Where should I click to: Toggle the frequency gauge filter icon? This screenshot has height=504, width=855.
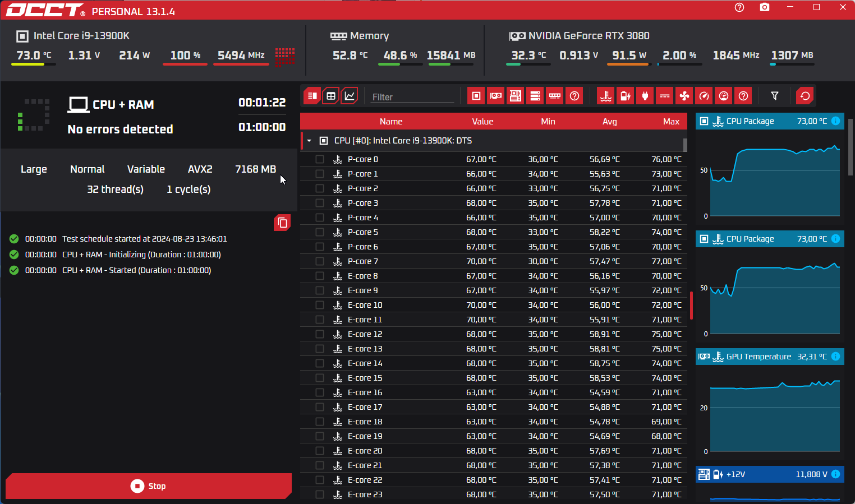click(x=704, y=96)
